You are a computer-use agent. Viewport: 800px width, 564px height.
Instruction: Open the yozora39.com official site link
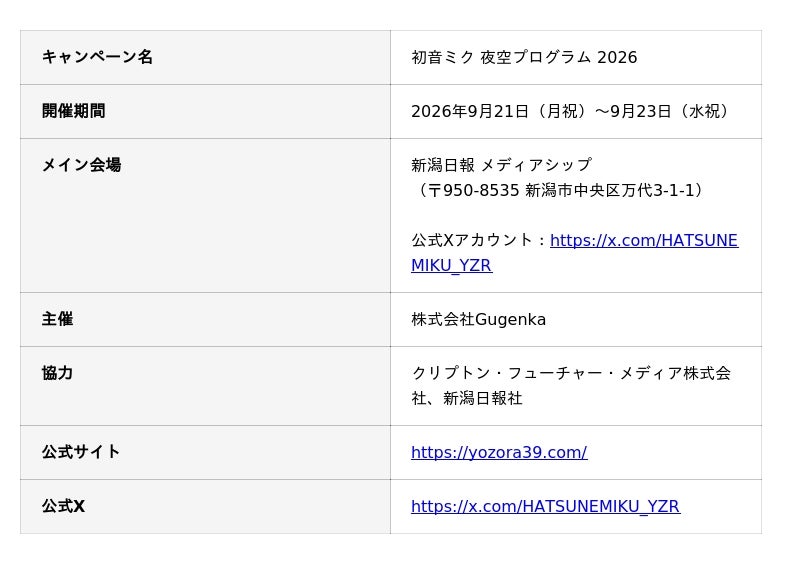499,452
